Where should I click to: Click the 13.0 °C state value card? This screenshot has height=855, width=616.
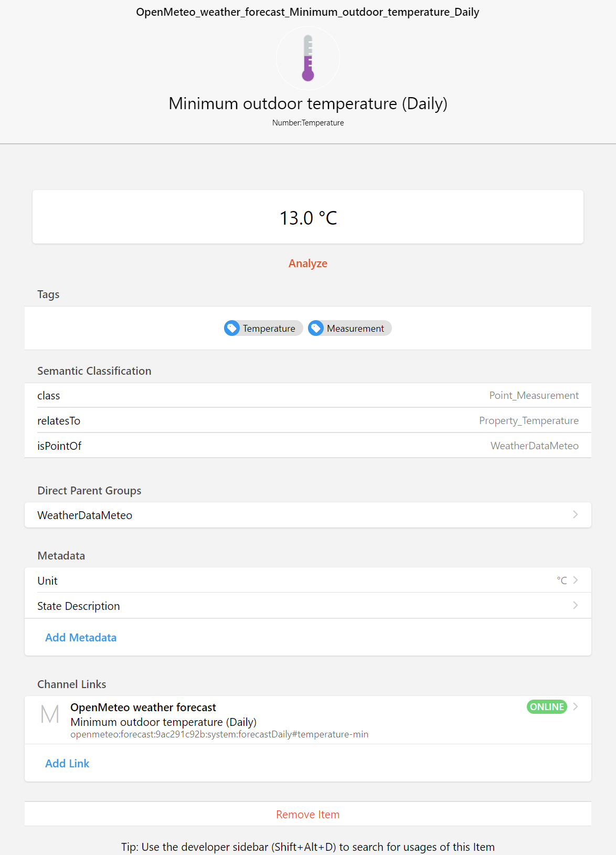308,217
